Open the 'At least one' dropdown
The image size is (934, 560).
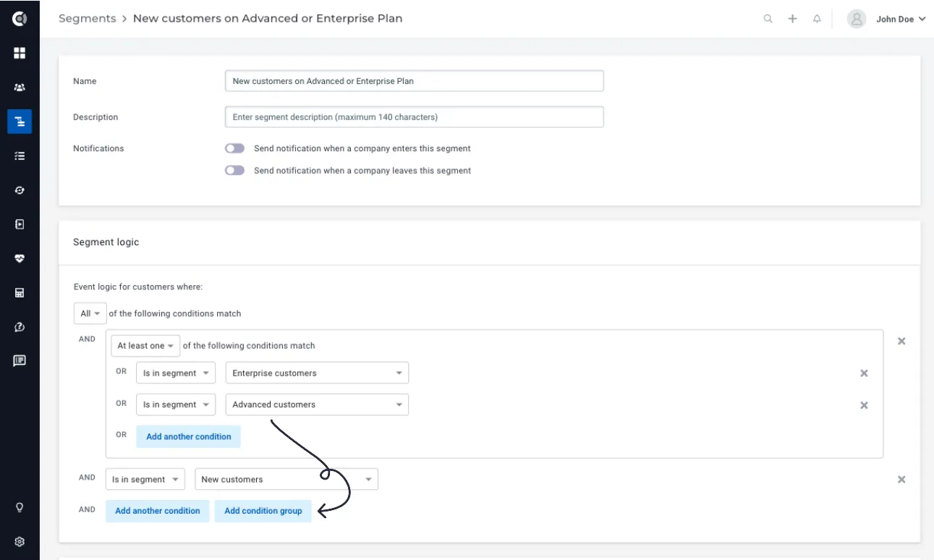(145, 346)
